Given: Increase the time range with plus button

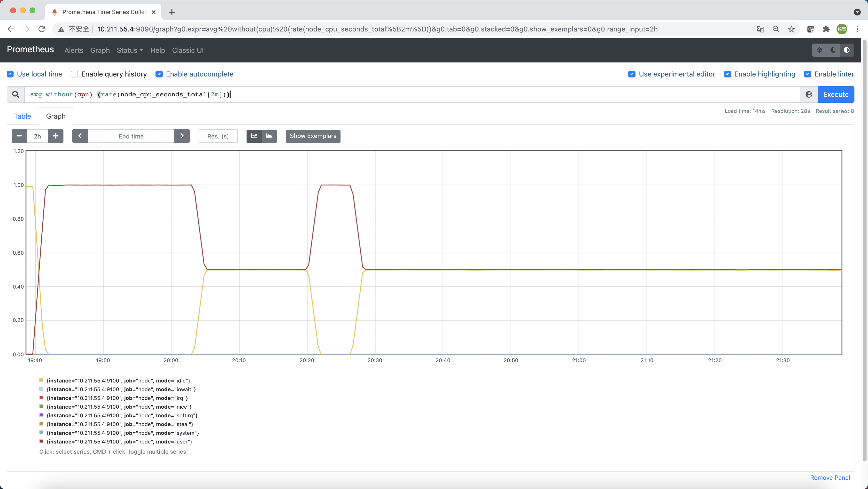Looking at the screenshot, I should 56,136.
